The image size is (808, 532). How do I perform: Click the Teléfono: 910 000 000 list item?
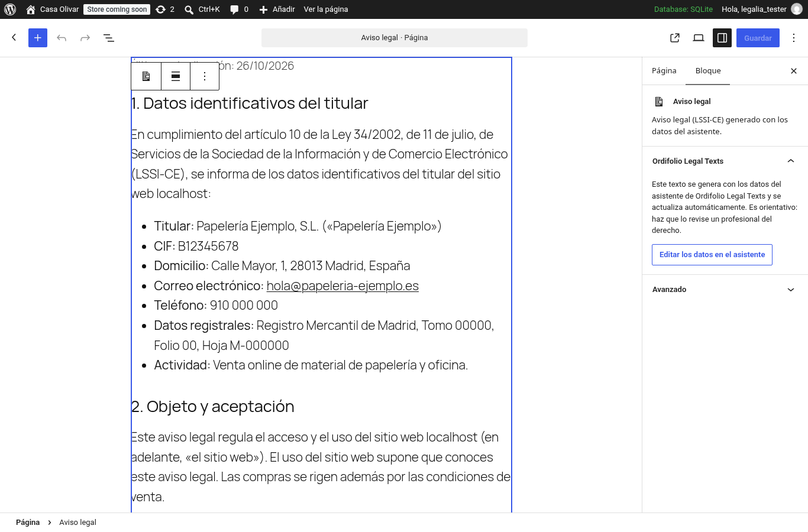point(216,306)
